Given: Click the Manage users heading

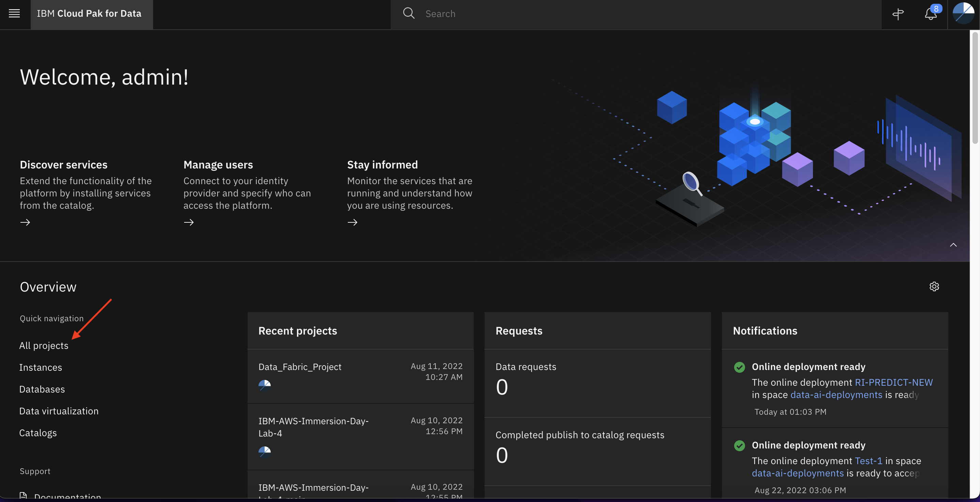Looking at the screenshot, I should coord(218,164).
